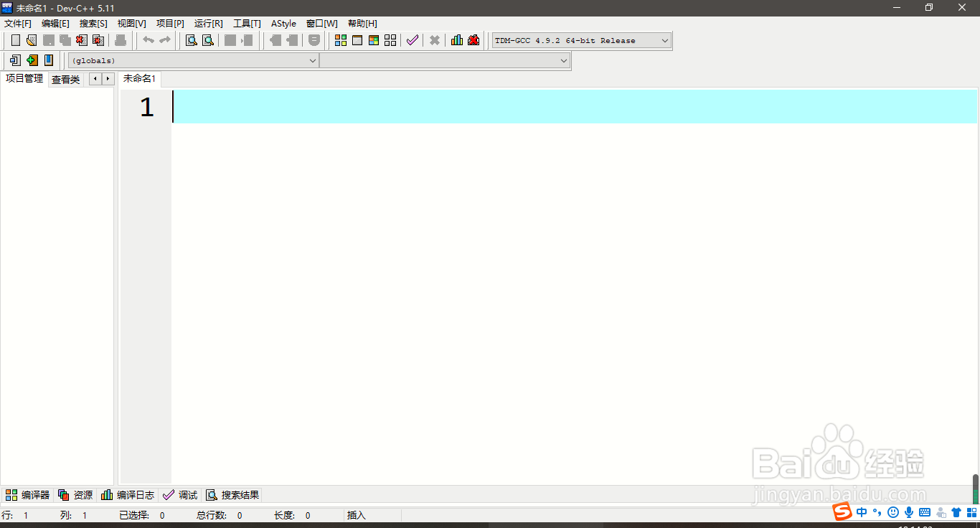Open the 工具[T] menu

(247, 24)
